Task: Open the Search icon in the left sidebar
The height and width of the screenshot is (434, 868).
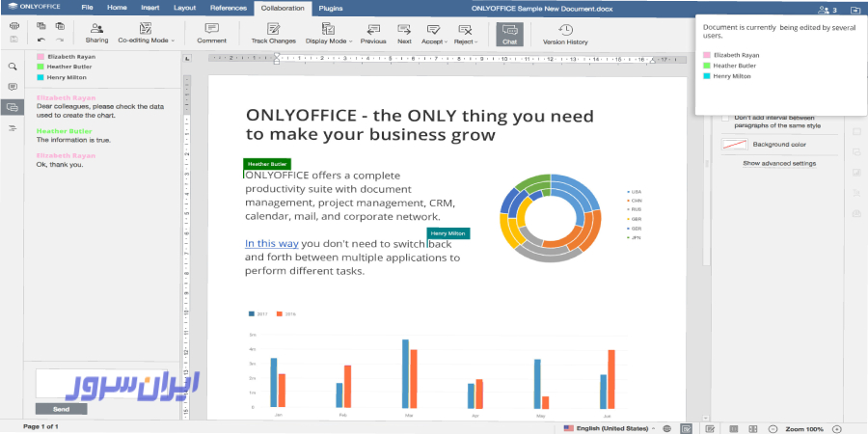Action: tap(13, 67)
